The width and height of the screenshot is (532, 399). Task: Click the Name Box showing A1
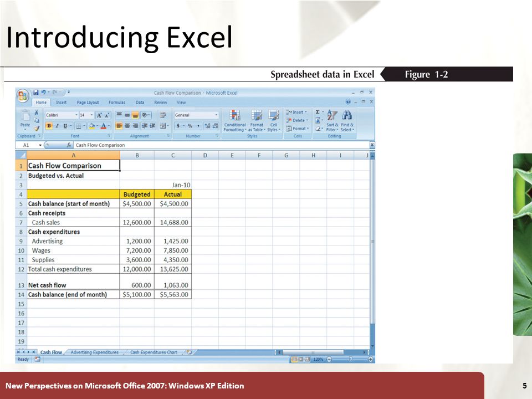pos(29,145)
